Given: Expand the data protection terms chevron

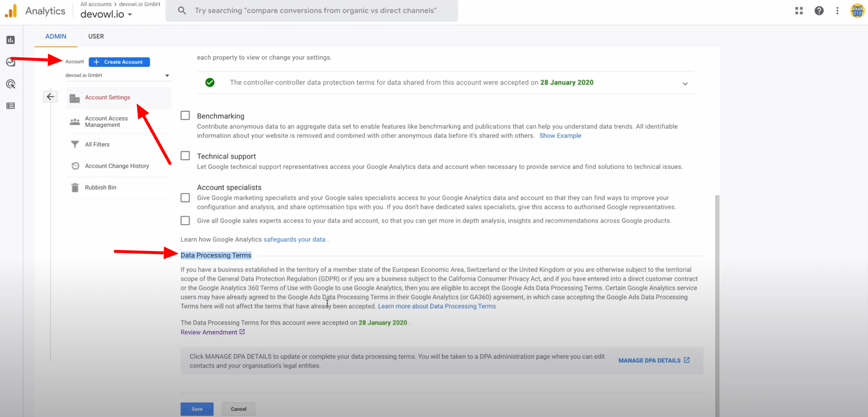Looking at the screenshot, I should 685,84.
